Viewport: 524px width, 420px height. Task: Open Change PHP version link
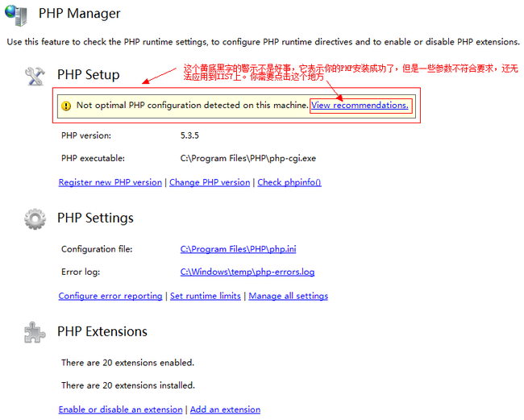(x=210, y=182)
